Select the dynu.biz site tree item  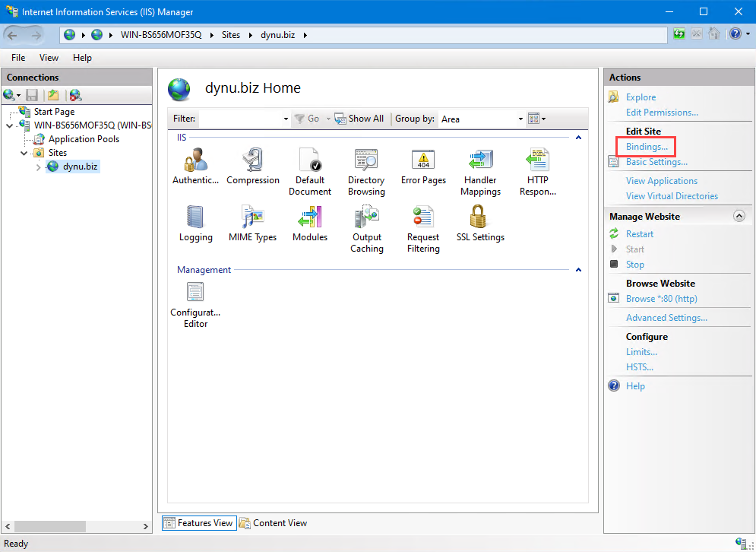80,167
